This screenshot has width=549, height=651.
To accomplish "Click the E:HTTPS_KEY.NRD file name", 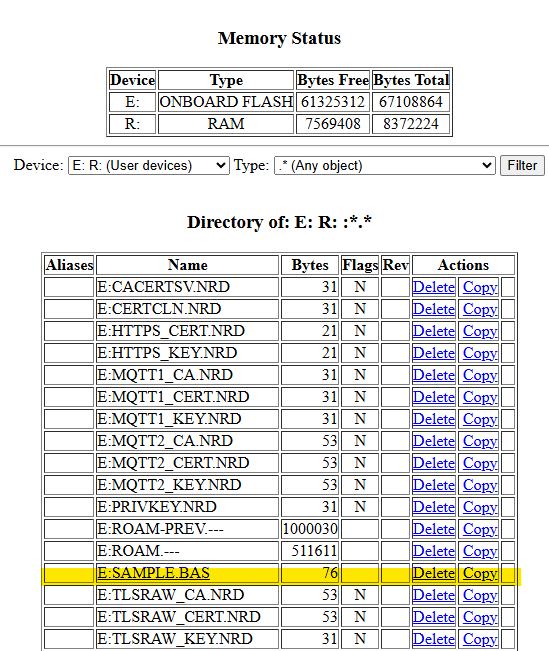I will click(x=167, y=353).
